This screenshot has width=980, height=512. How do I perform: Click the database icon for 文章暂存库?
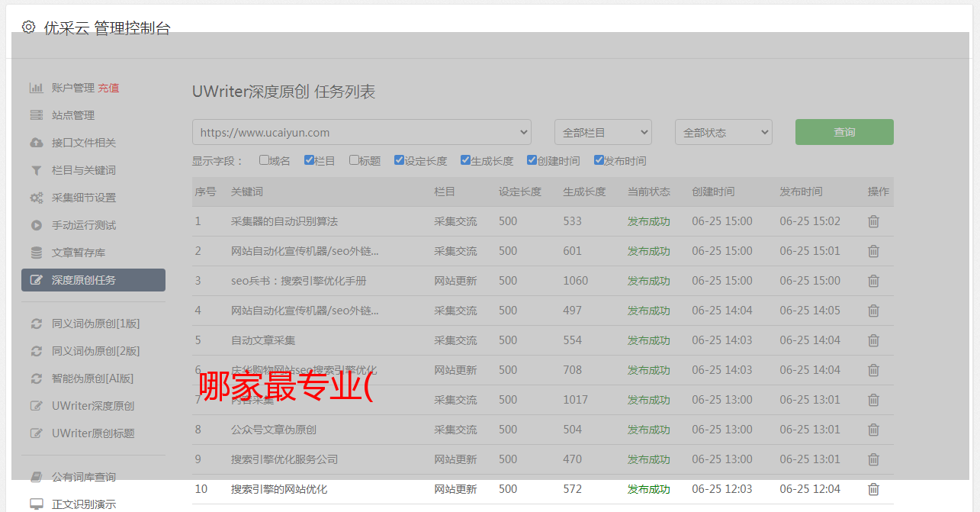point(36,253)
